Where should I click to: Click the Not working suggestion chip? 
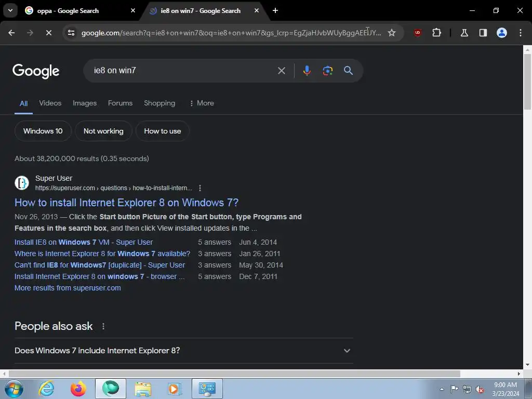point(103,131)
